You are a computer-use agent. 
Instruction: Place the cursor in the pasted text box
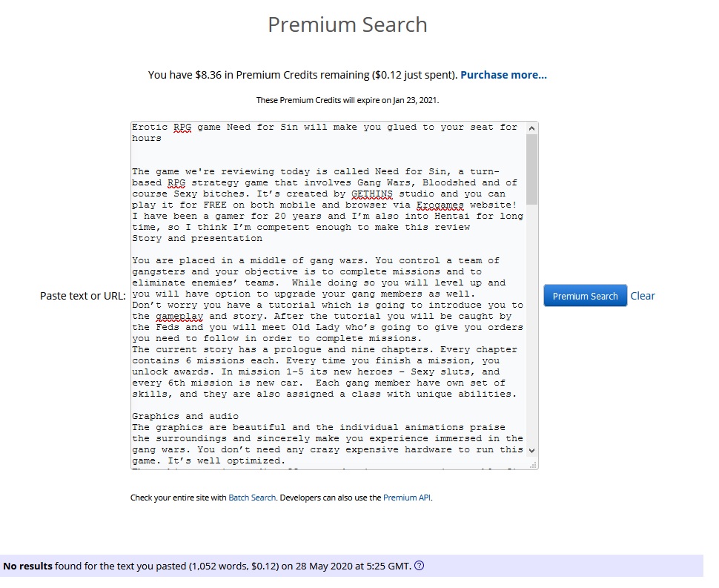326,297
